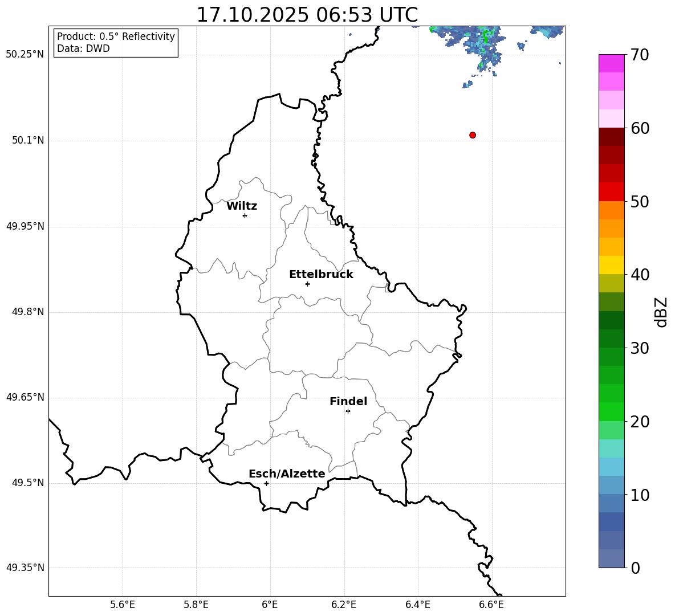The image size is (675, 616).
Task: Click the 49.65°N latitude label
Action: 25,397
